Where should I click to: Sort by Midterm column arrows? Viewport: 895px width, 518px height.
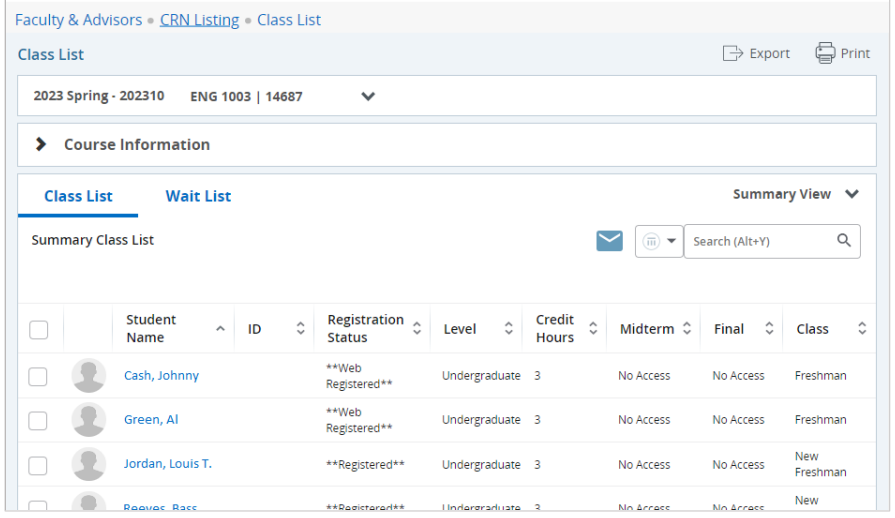pyautogui.click(x=687, y=329)
